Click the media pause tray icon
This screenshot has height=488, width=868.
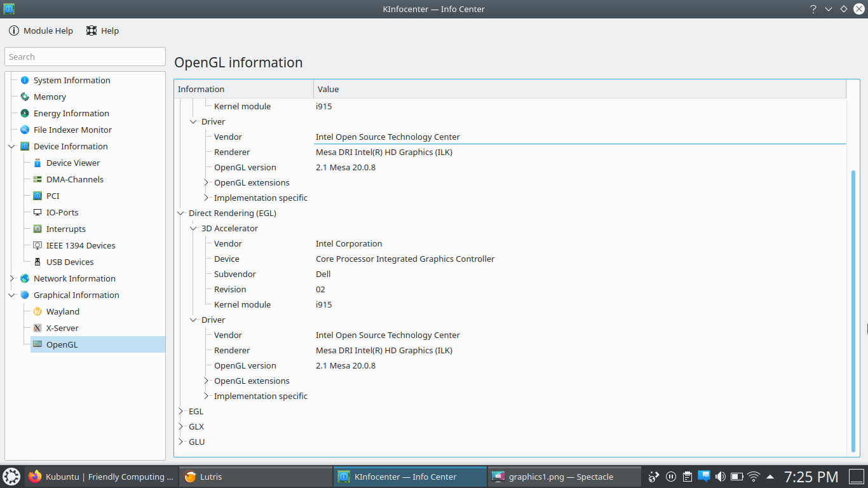(671, 477)
